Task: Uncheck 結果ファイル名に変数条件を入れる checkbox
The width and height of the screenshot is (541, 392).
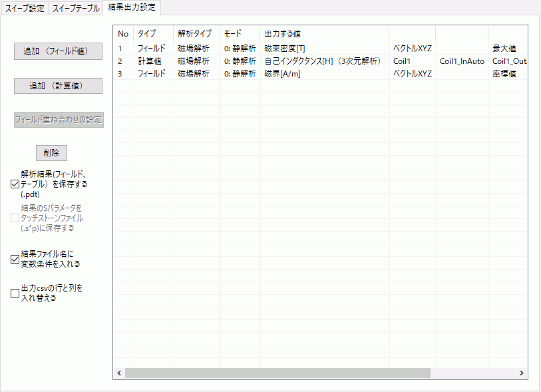Action: click(15, 259)
